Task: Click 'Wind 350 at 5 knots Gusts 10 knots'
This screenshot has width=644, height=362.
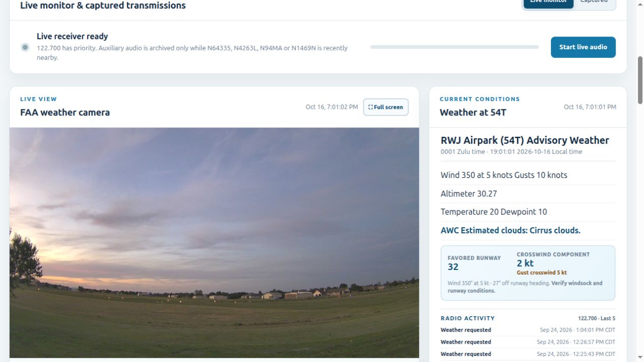Action: tap(504, 175)
